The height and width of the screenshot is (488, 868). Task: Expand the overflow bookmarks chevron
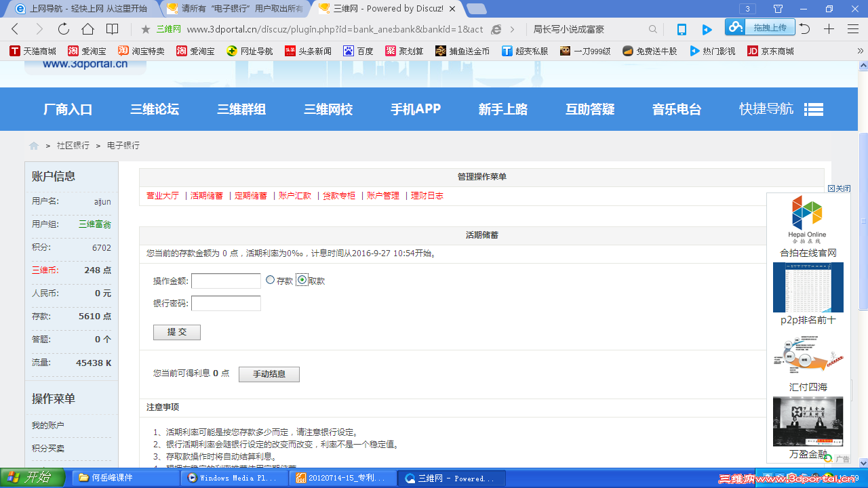[x=861, y=51]
